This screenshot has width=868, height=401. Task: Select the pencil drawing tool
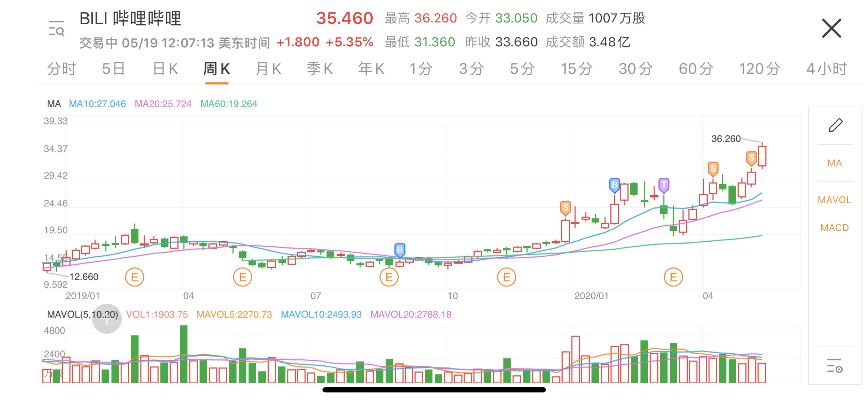(835, 125)
